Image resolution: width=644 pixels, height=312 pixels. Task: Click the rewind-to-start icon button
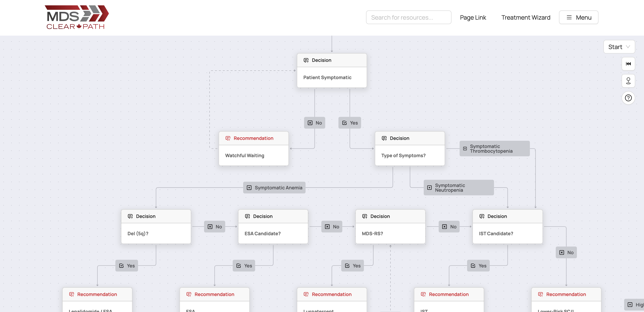pyautogui.click(x=628, y=64)
